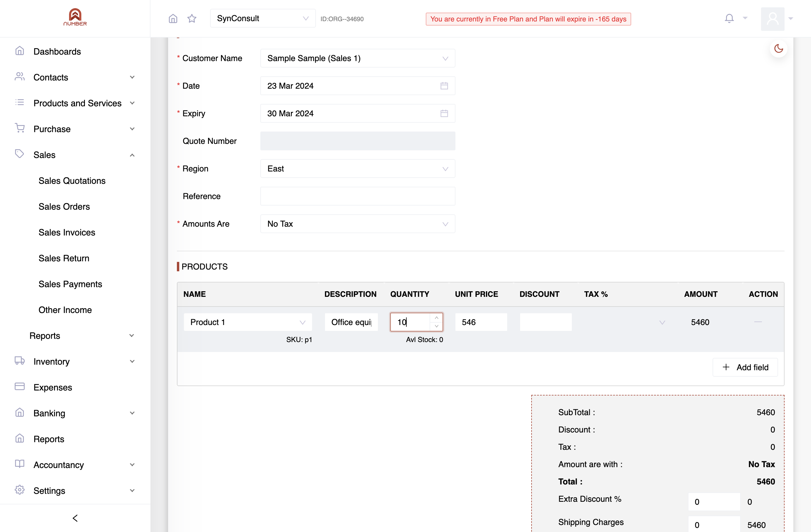The width and height of the screenshot is (811, 532).
Task: Increase quantity with up stepper arrow
Action: pos(437,318)
